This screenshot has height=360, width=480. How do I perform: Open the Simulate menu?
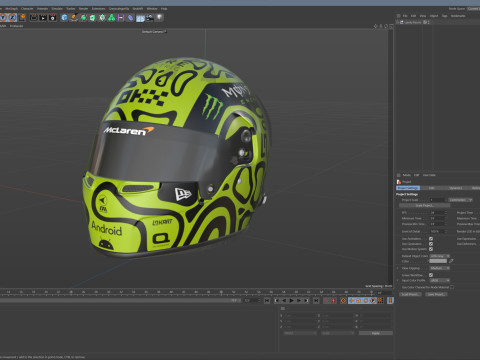pos(57,9)
